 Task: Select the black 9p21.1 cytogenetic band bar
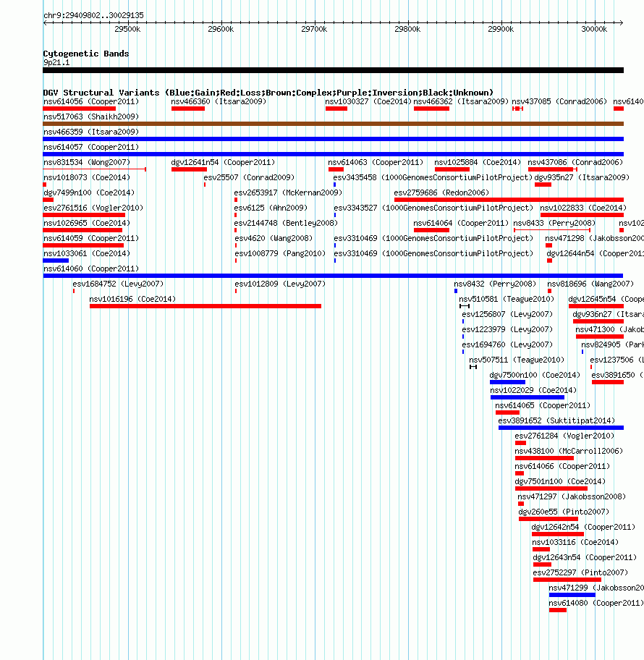(333, 70)
